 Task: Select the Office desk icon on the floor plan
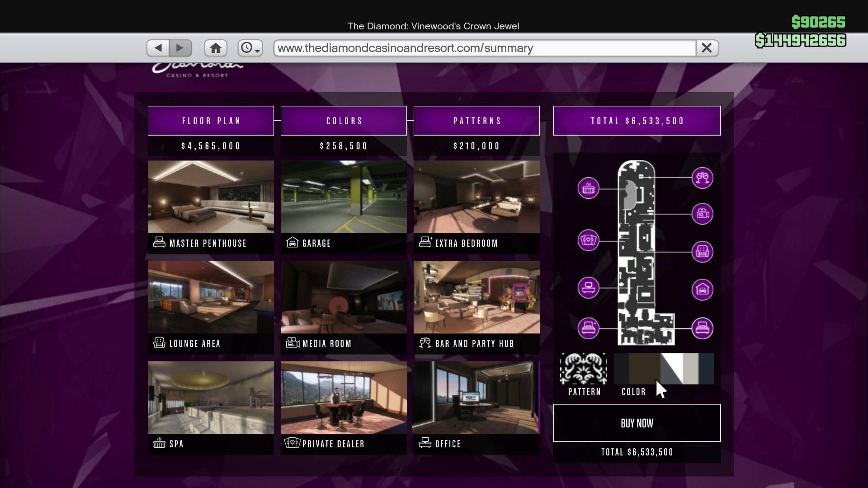tap(588, 287)
